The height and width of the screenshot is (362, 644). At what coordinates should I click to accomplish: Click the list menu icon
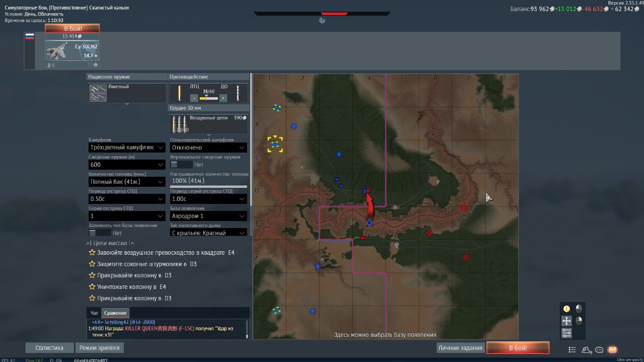coord(572,350)
